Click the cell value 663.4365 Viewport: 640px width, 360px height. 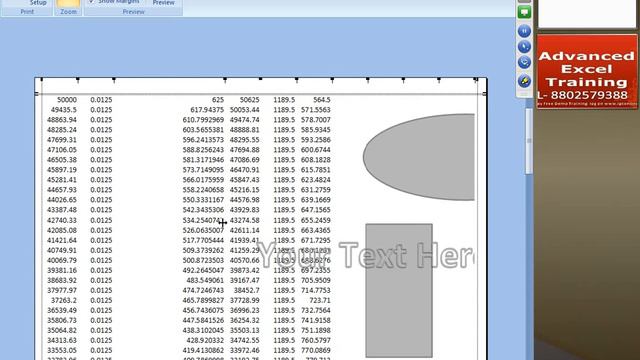tap(316, 230)
